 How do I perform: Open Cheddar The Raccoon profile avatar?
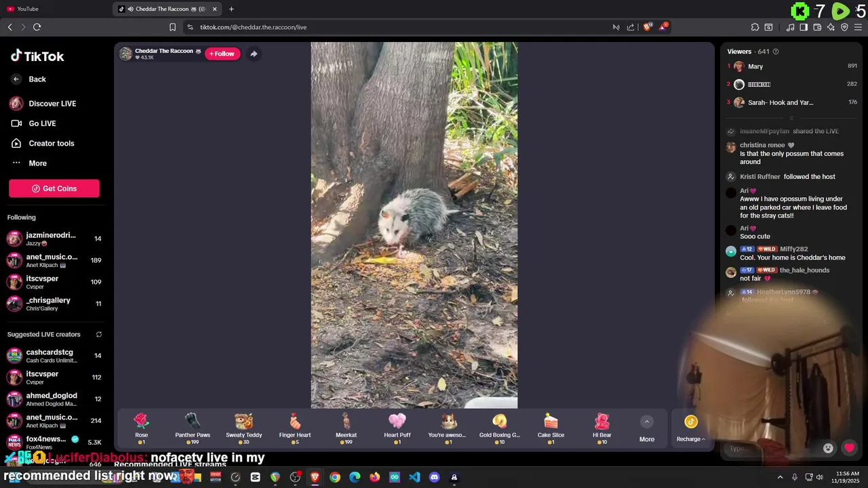pos(125,54)
